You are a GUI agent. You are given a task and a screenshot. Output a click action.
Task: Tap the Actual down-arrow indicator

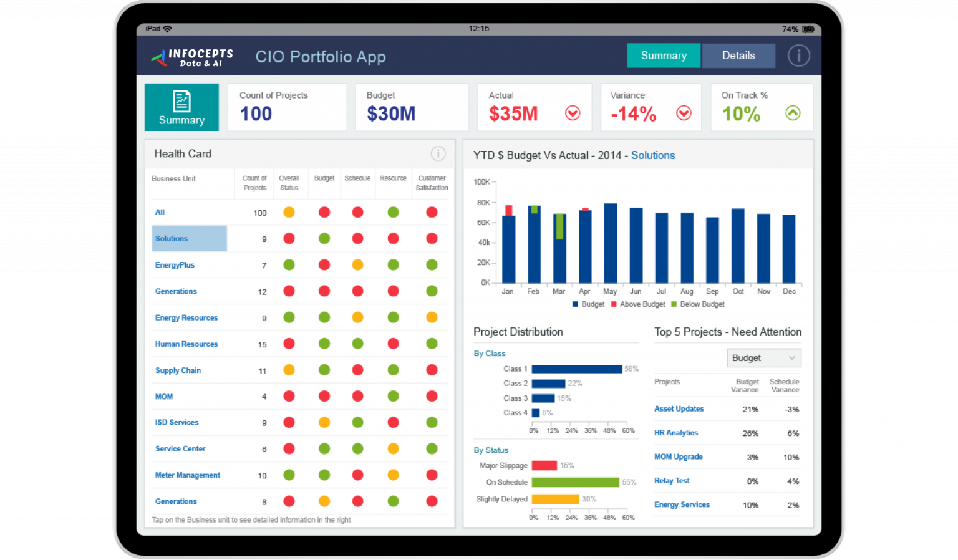[573, 113]
